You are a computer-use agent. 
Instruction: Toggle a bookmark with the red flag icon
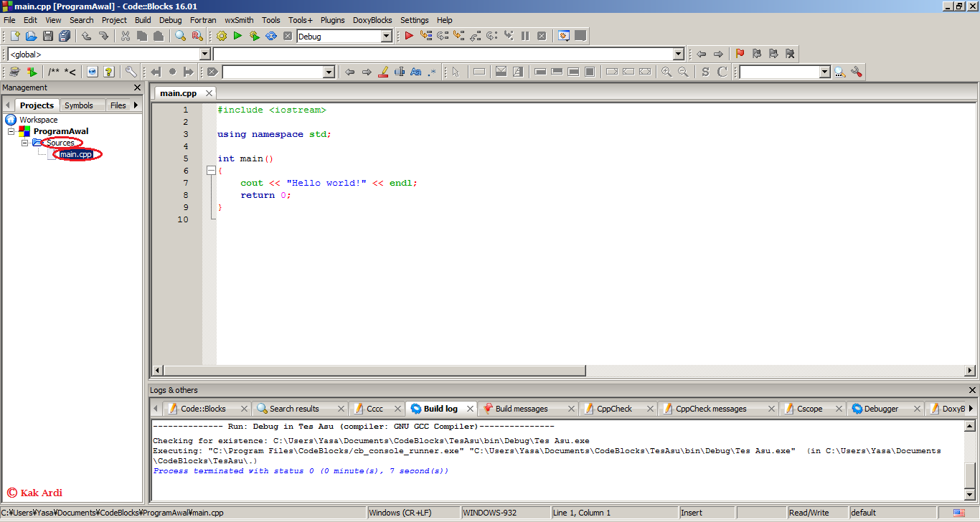tap(740, 53)
